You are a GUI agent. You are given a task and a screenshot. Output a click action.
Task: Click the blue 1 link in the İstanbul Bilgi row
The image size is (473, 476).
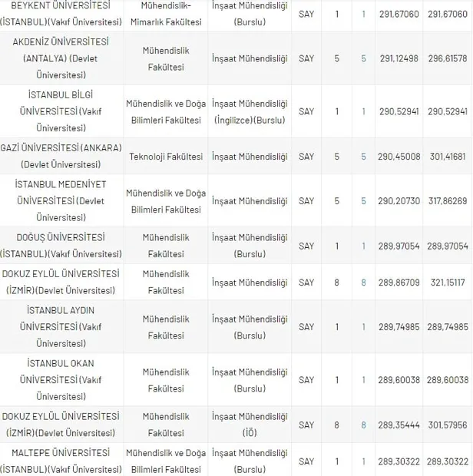(x=364, y=112)
